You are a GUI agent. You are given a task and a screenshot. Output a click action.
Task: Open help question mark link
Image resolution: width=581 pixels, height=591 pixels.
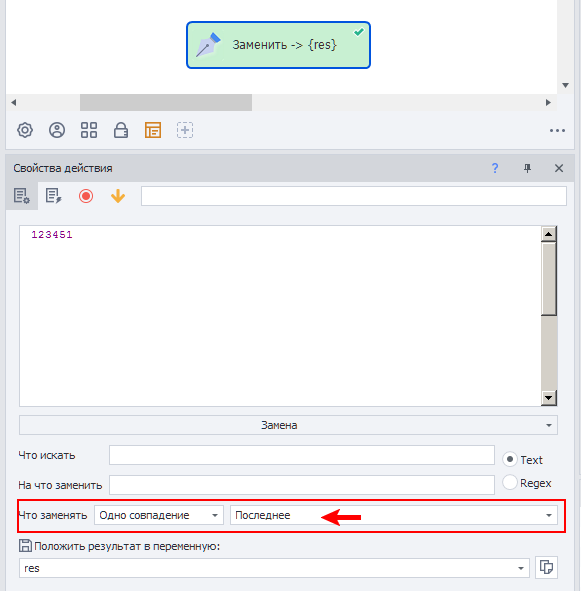pos(495,168)
